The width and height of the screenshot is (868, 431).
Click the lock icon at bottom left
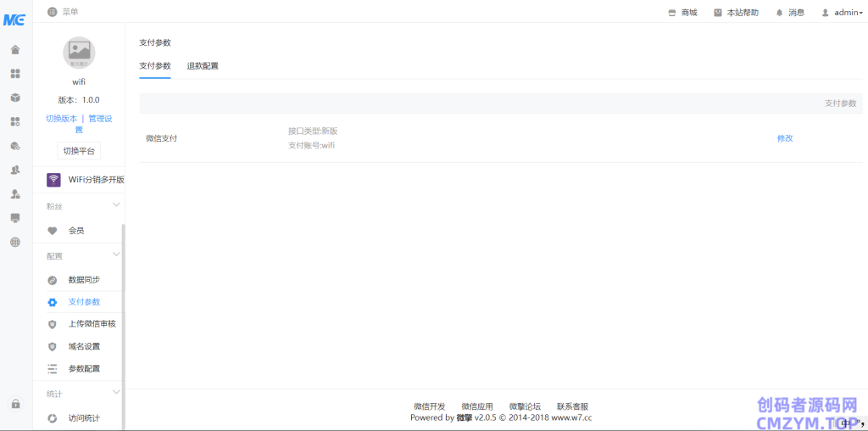[15, 404]
